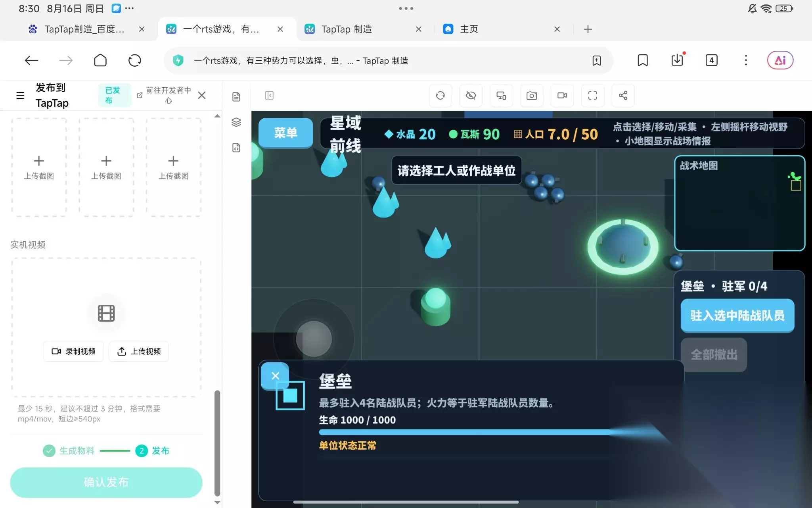This screenshot has width=812, height=508.
Task: Open the device preview switcher icon
Action: tap(501, 96)
